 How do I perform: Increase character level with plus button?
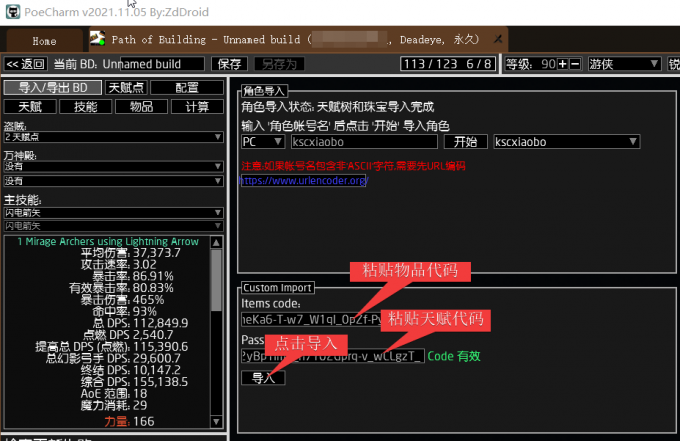coord(562,64)
